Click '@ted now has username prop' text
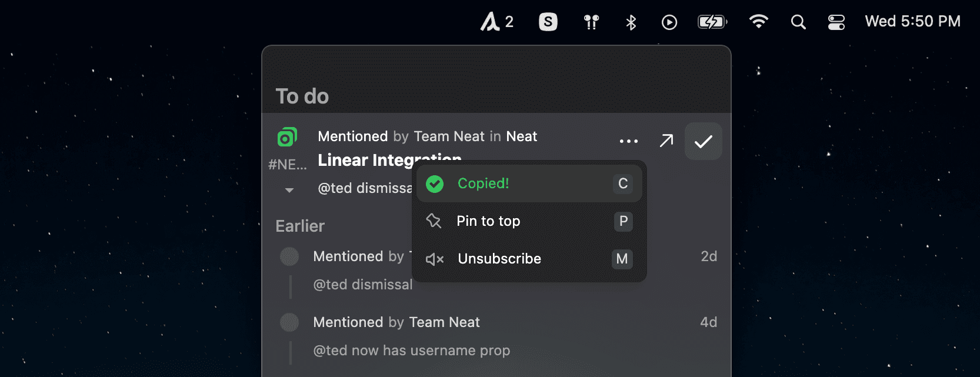This screenshot has height=377, width=980. 412,351
